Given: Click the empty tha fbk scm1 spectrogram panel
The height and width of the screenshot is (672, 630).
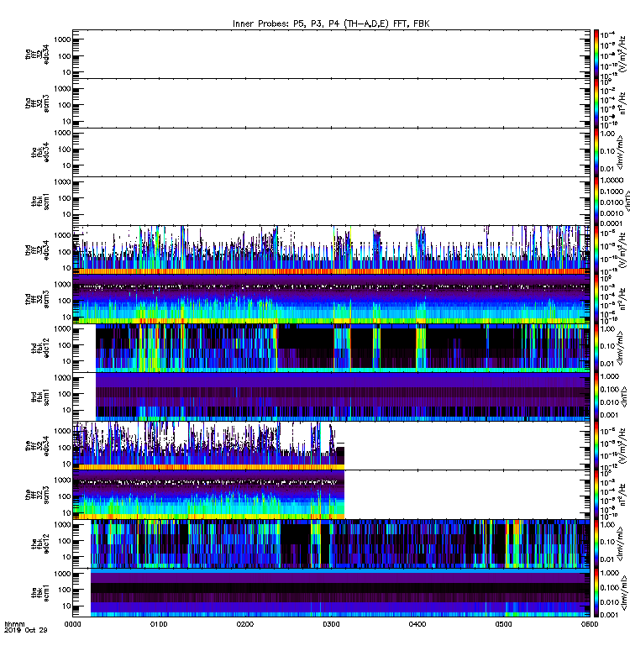Looking at the screenshot, I should [x=331, y=201].
